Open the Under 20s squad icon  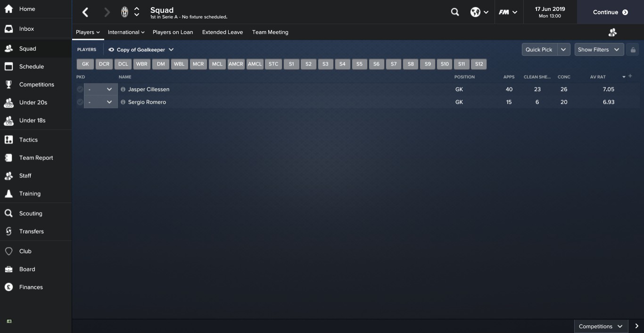click(8, 102)
